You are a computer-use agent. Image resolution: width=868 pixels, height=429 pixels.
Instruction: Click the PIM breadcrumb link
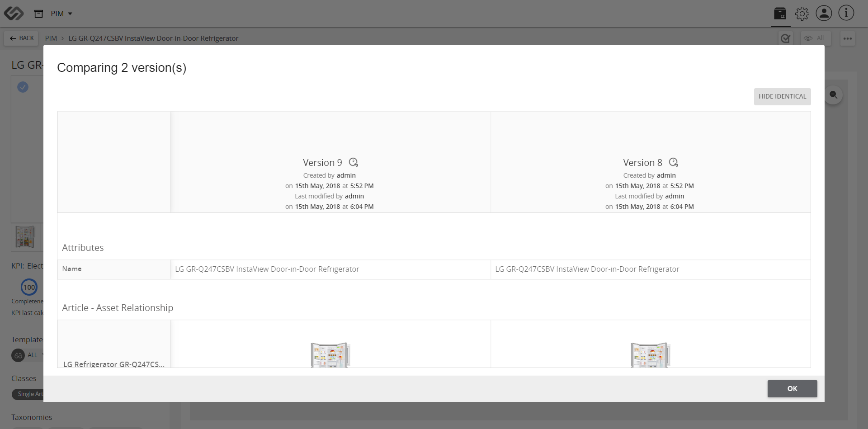(51, 38)
